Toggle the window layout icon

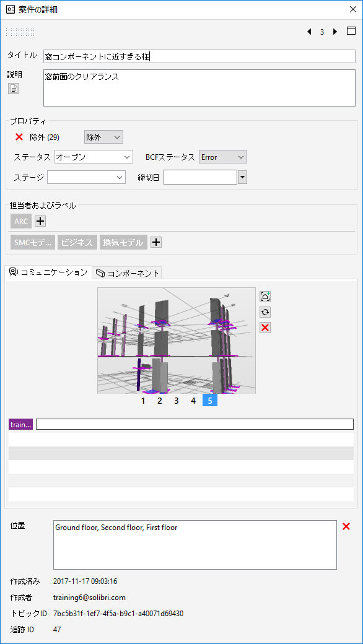351,31
